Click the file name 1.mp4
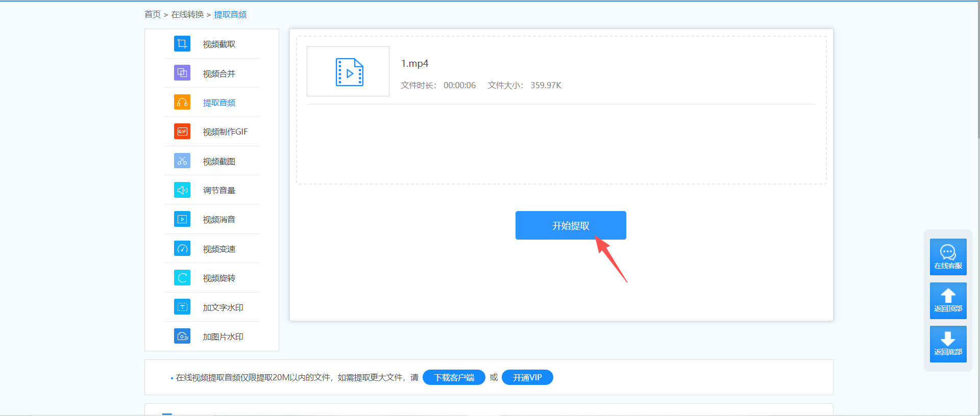The image size is (980, 416). click(414, 63)
